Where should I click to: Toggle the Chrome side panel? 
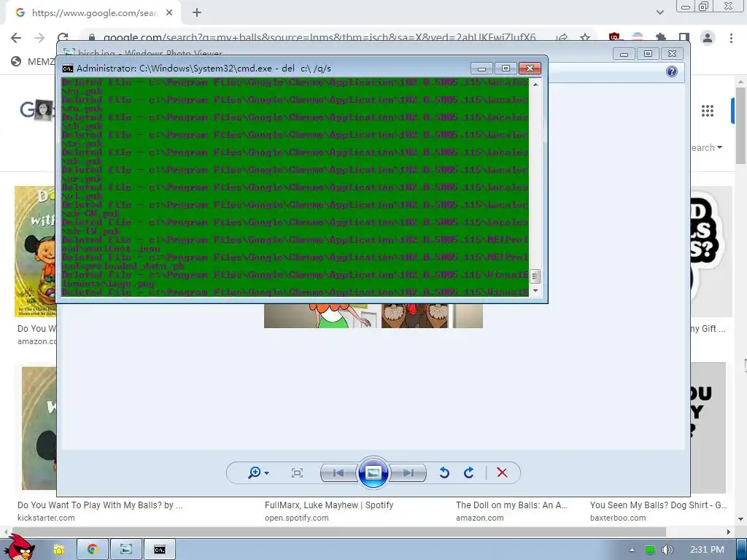(684, 38)
